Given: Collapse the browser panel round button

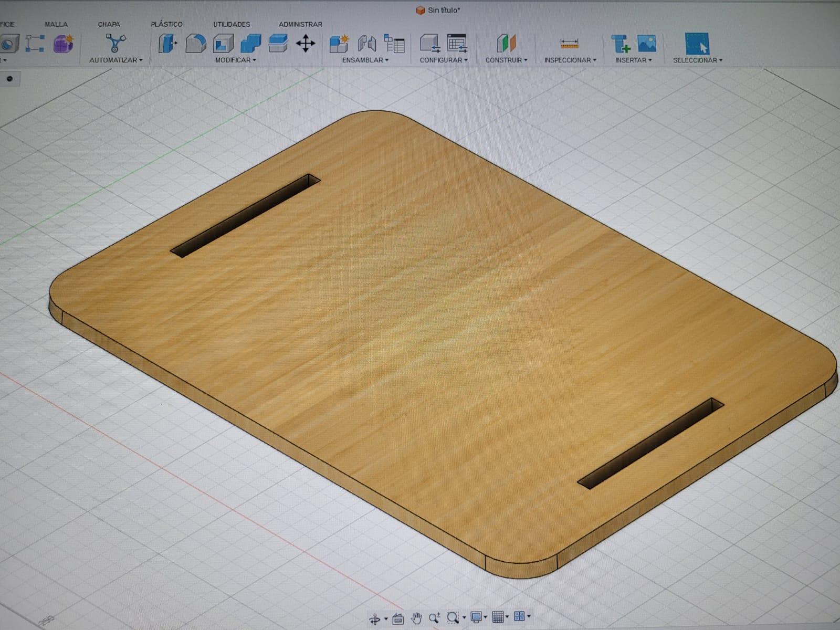Looking at the screenshot, I should click(9, 79).
